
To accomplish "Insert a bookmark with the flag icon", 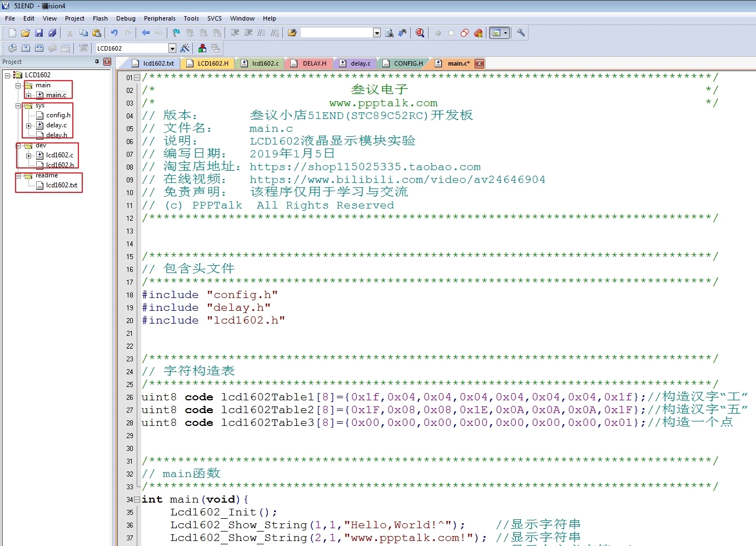I will point(176,33).
